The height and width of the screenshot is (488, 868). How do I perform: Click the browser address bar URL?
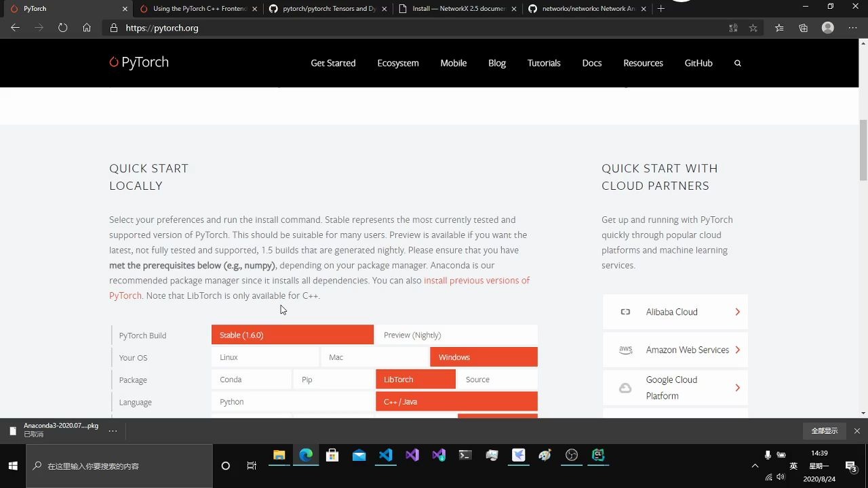click(x=162, y=28)
